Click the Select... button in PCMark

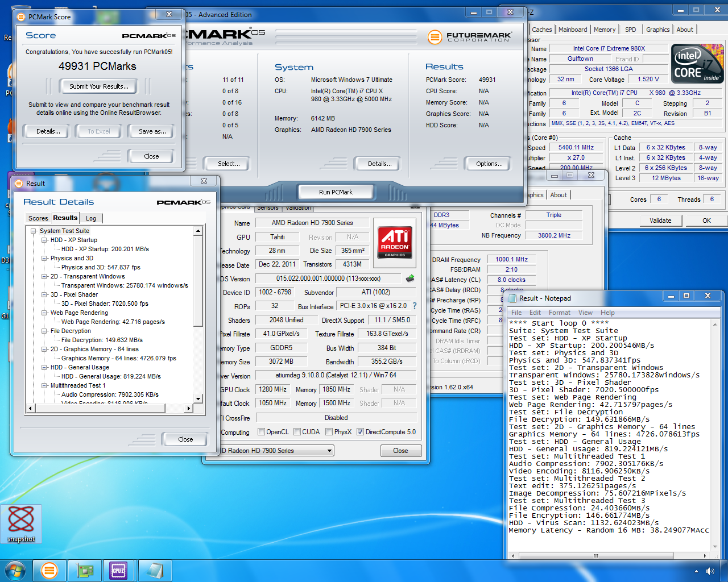[229, 164]
